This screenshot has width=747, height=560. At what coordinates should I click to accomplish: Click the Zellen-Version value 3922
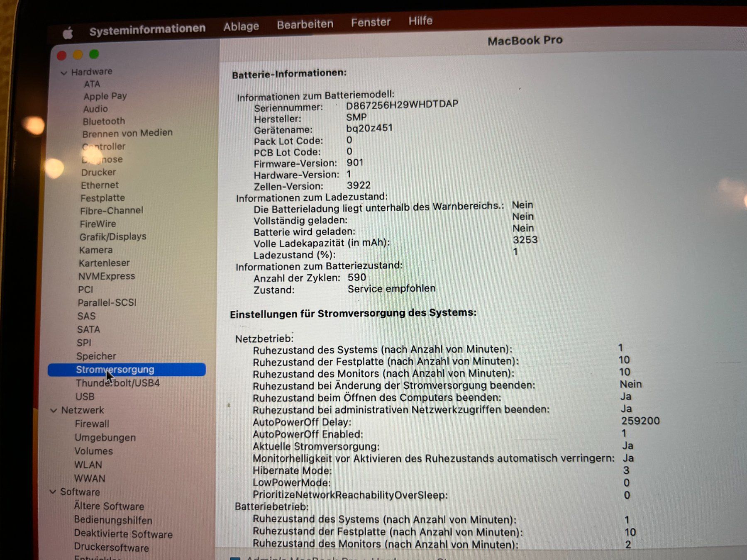(x=359, y=185)
